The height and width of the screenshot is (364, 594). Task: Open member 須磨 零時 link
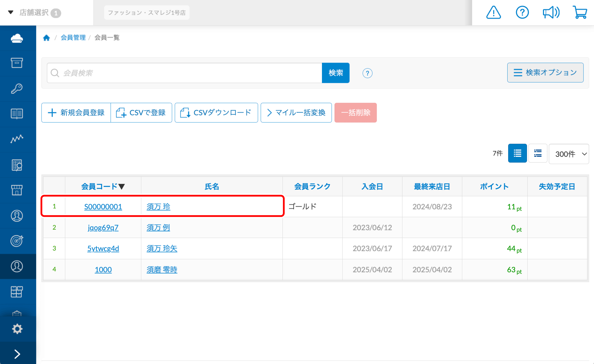pos(162,270)
